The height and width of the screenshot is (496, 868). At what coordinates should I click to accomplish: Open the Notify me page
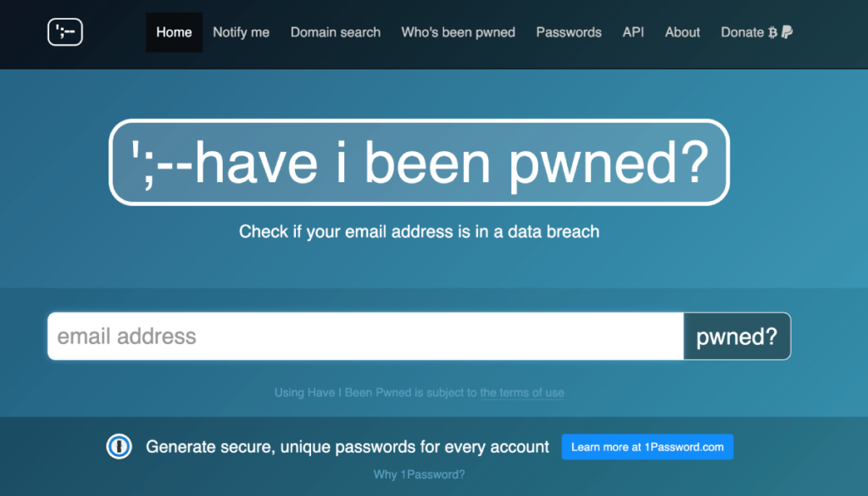241,32
